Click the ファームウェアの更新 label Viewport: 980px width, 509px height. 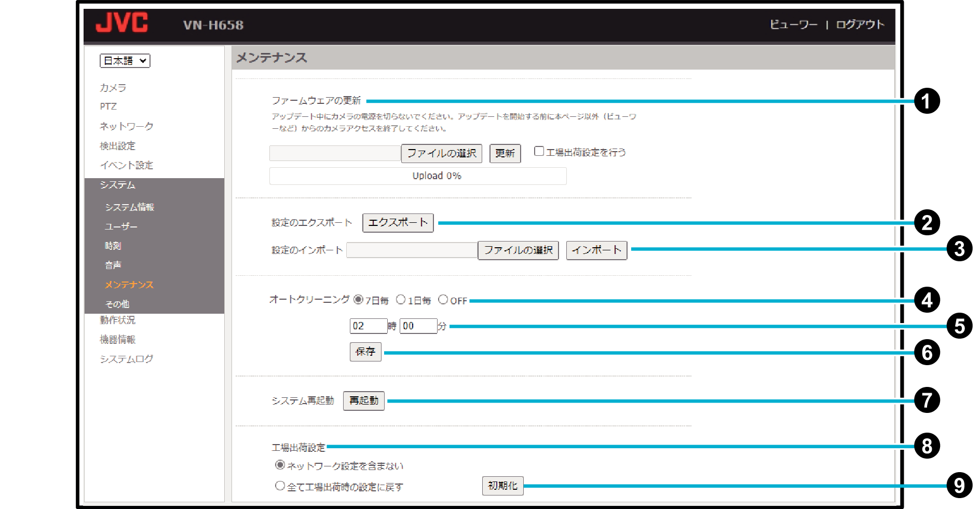[317, 101]
